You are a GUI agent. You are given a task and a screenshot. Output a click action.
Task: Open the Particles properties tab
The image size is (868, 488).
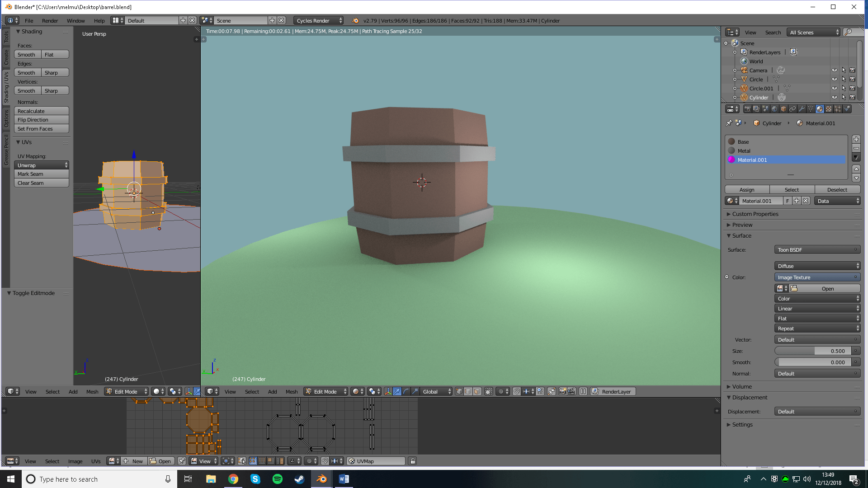point(838,109)
